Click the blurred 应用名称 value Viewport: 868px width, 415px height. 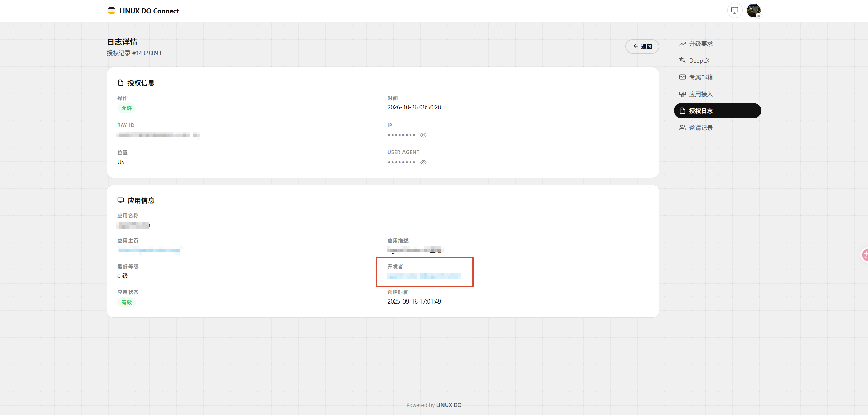(x=134, y=225)
